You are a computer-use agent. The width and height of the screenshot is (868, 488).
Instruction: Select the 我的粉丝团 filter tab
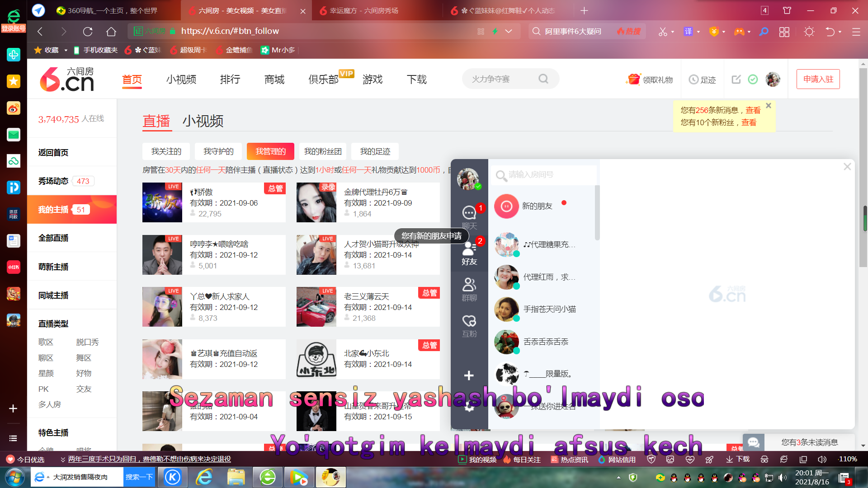323,151
